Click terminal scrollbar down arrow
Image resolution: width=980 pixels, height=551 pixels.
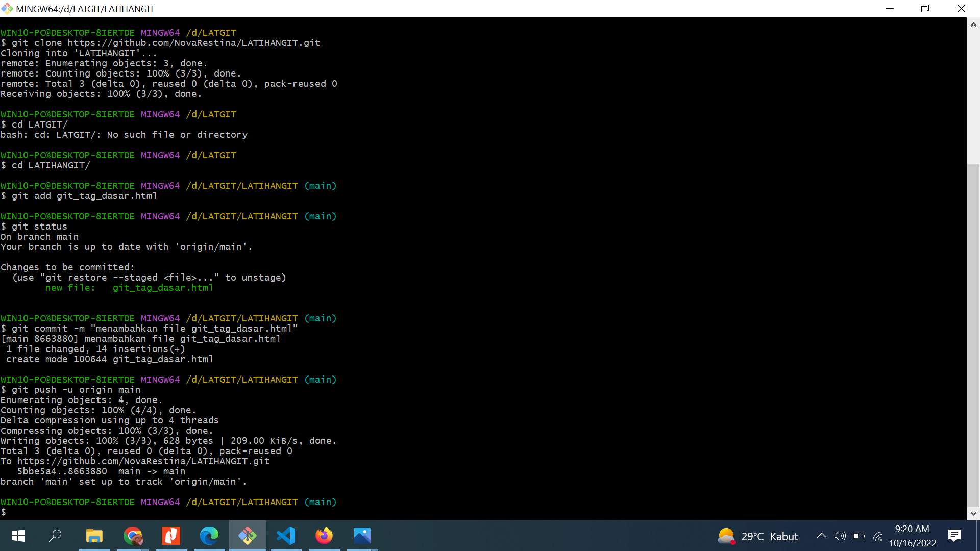coord(973,514)
